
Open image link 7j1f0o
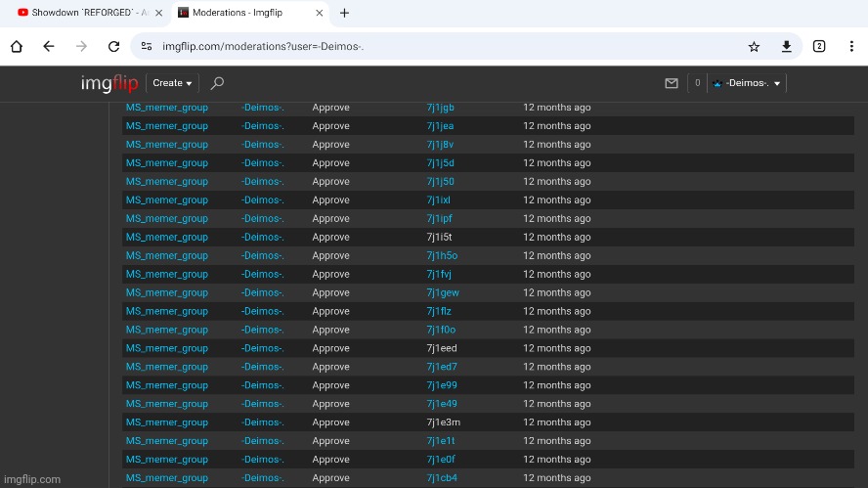pos(441,330)
